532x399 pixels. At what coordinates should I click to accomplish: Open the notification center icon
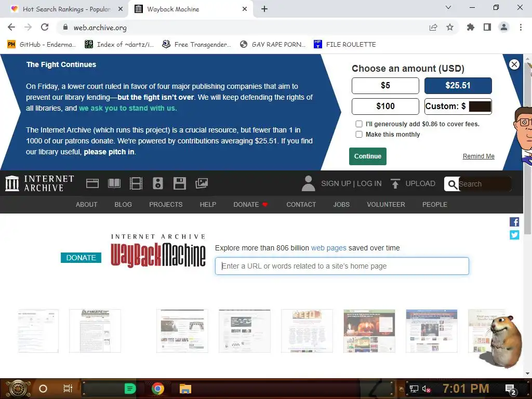(x=511, y=389)
